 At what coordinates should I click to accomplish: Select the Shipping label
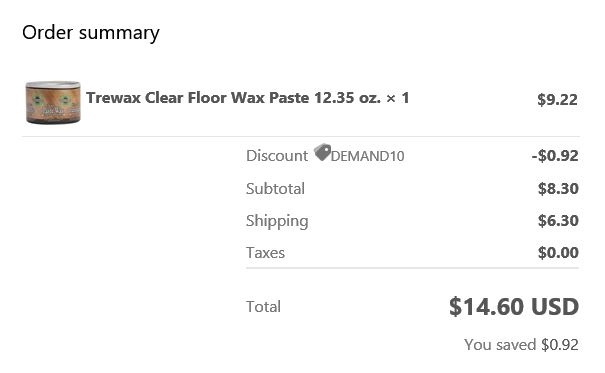[277, 221]
